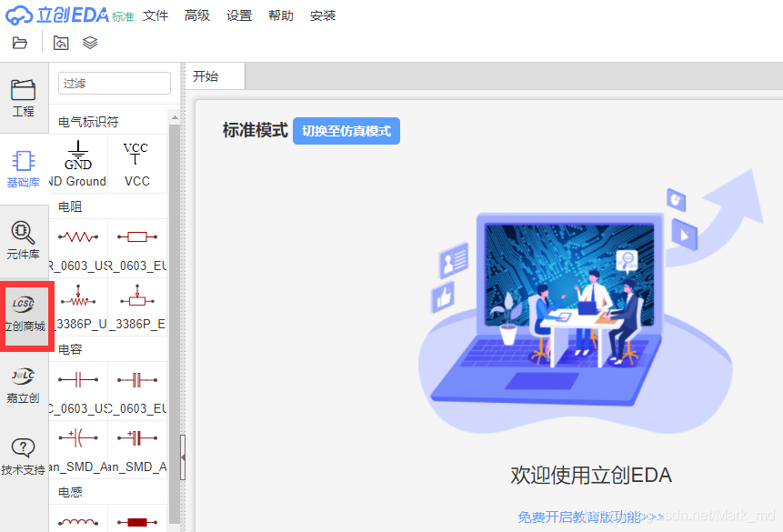The image size is (783, 532).
Task: Click the 标准 mode label beside logo
Action: pyautogui.click(x=123, y=16)
